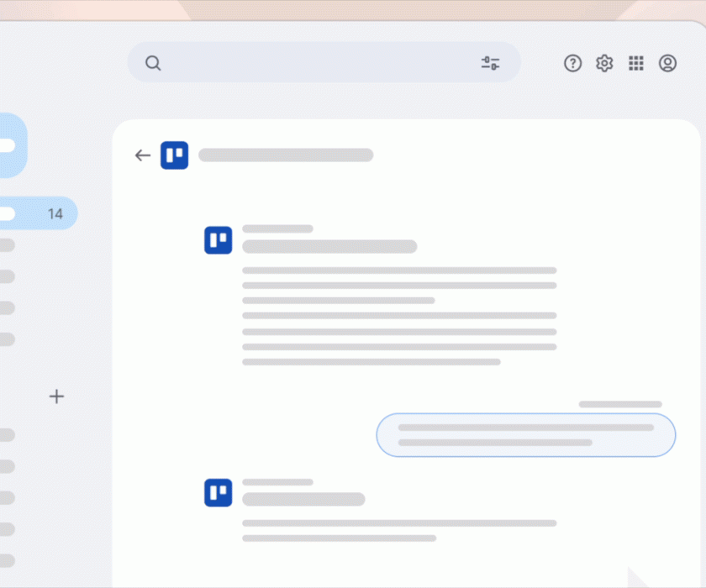The height and width of the screenshot is (588, 706).
Task: Click the search magnifier icon
Action: click(x=153, y=63)
